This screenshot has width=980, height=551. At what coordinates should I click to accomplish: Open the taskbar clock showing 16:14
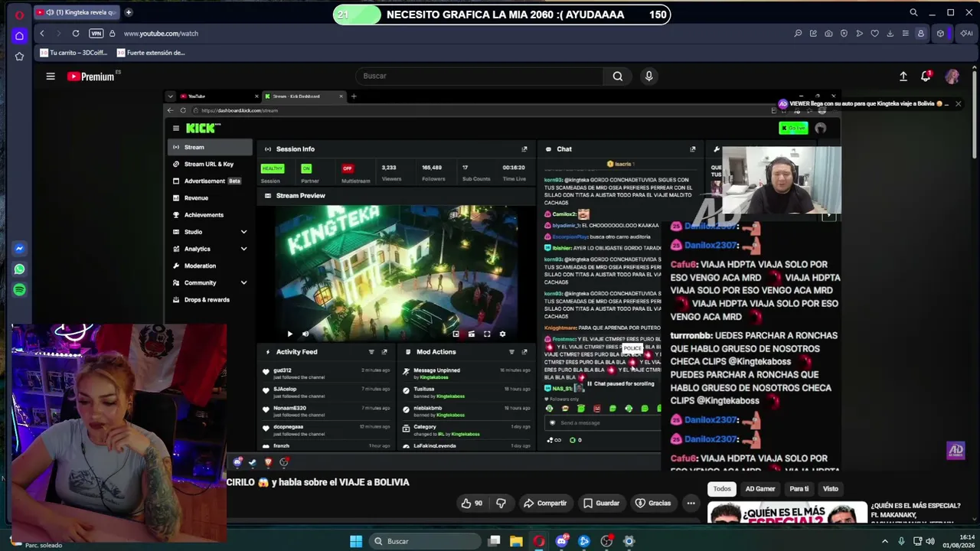[961, 541]
